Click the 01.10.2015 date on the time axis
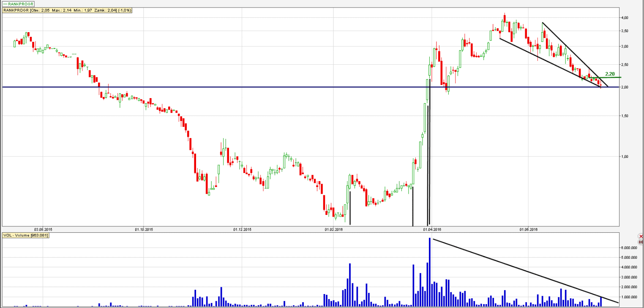Screen dimensions: 644x308 (x=144, y=230)
